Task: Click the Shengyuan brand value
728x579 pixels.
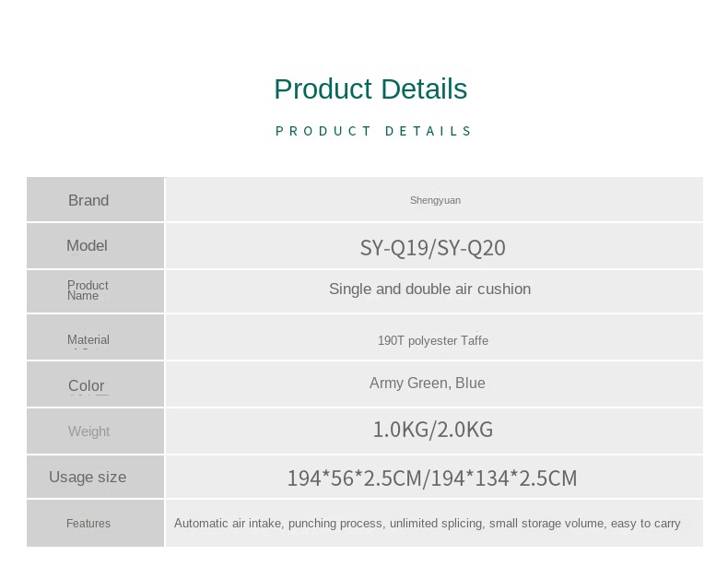Action: 435,200
